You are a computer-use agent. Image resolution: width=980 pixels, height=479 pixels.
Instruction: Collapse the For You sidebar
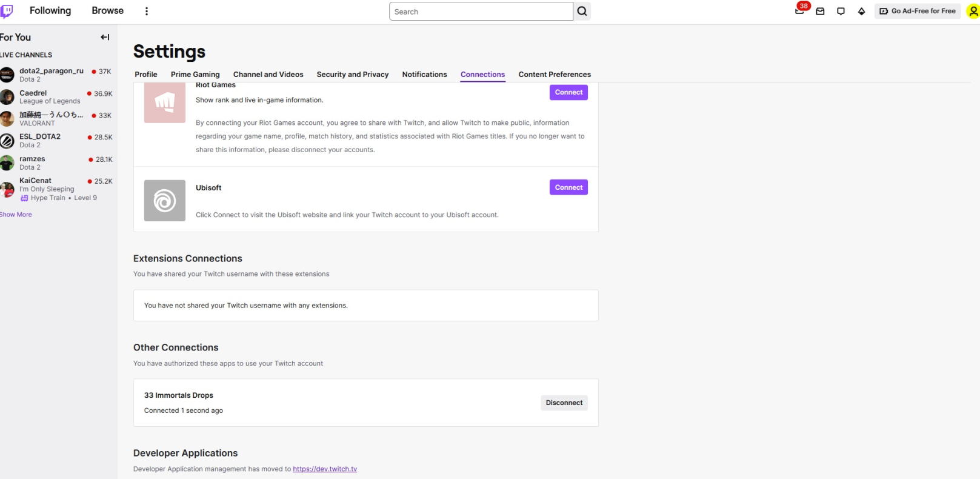click(105, 38)
